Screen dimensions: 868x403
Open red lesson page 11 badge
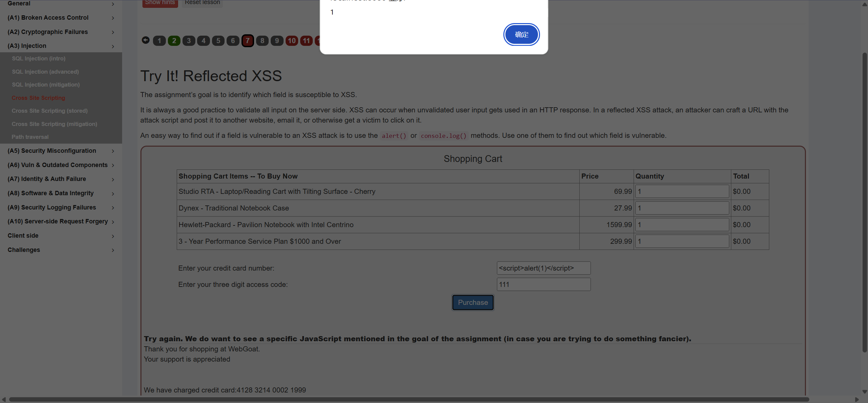[x=306, y=41]
